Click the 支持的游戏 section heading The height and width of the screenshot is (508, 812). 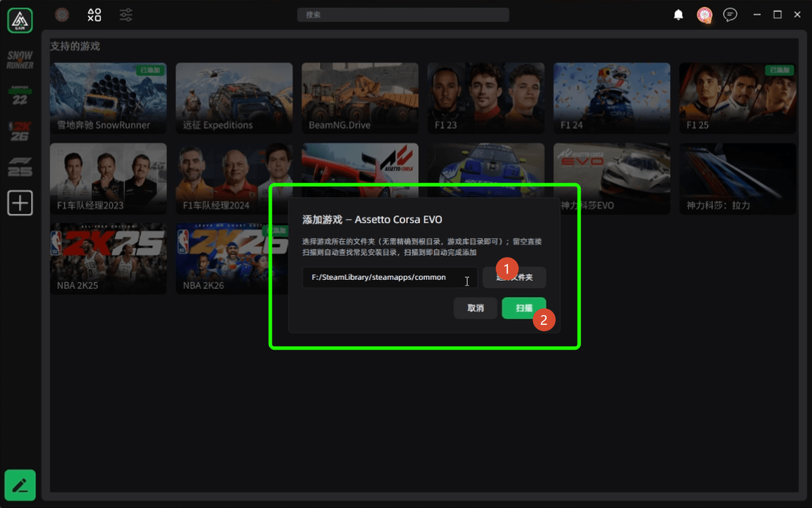[x=75, y=47]
